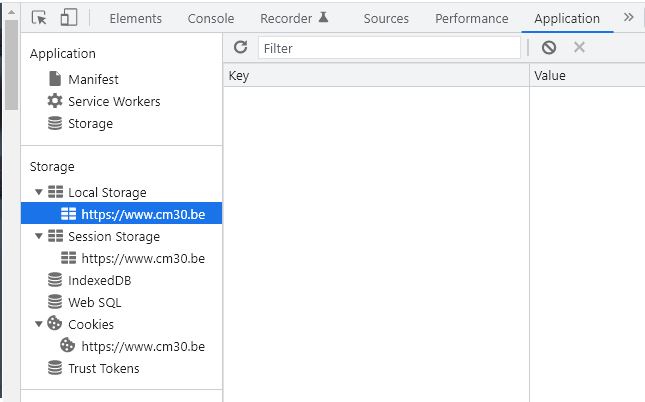Click the Web SQL database icon
Image resolution: width=645 pixels, height=402 pixels.
tap(55, 302)
